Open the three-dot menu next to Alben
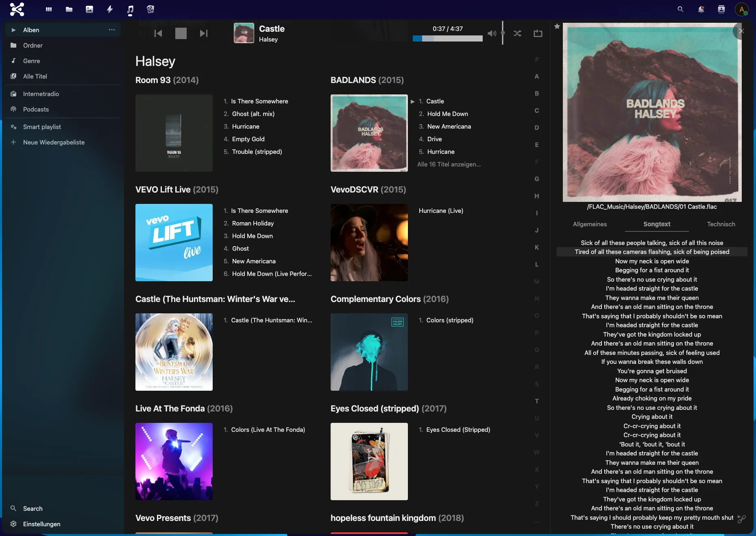The height and width of the screenshot is (536, 756). tap(112, 30)
